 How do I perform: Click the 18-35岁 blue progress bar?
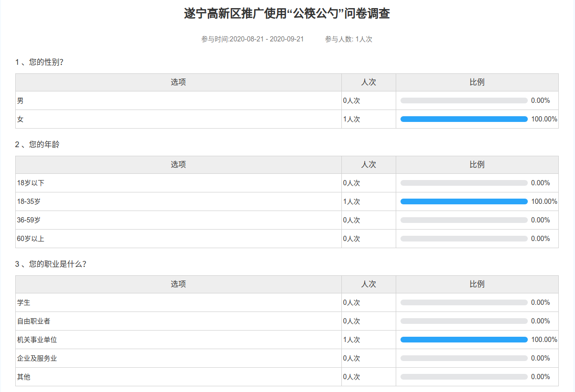[463, 201]
